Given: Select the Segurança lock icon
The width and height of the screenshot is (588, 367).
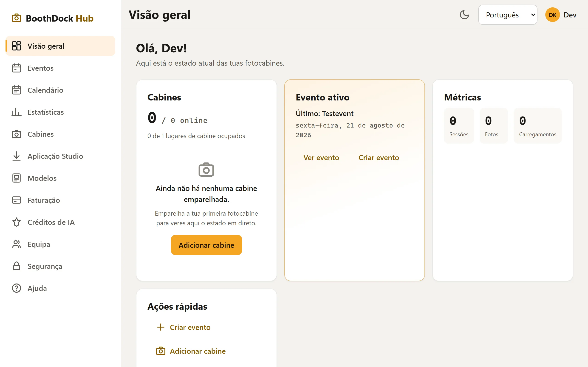Looking at the screenshot, I should [x=17, y=266].
